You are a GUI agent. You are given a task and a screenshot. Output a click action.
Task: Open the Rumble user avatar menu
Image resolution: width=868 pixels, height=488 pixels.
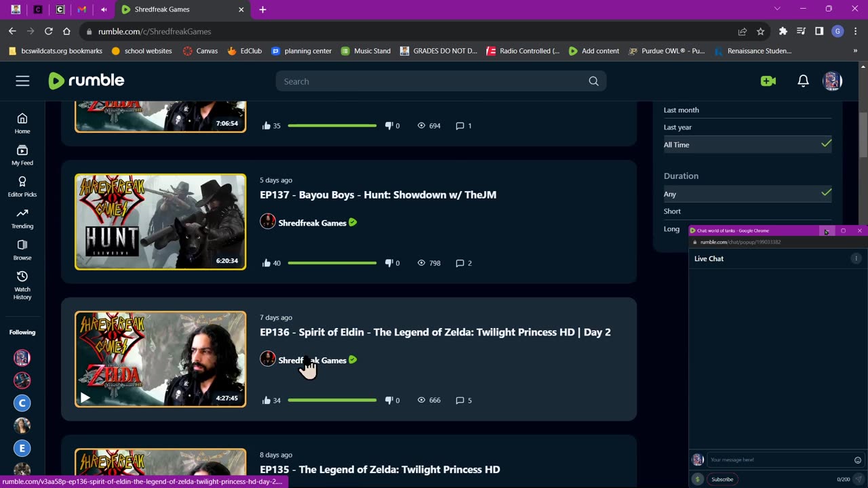[832, 81]
